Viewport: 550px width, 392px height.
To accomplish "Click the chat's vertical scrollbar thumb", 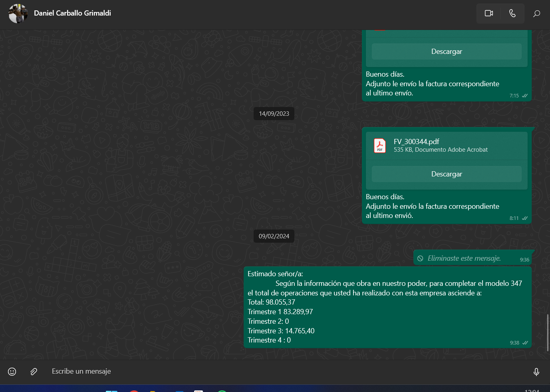I will point(548,333).
